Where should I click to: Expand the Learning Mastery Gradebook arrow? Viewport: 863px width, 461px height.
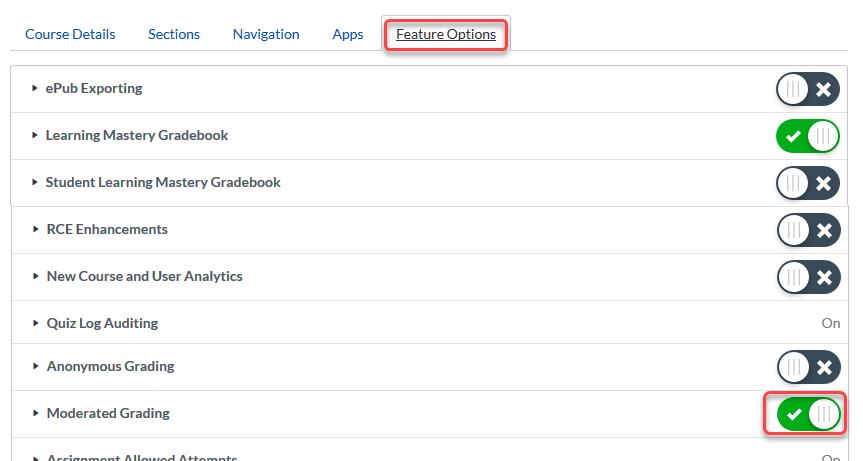pos(35,135)
